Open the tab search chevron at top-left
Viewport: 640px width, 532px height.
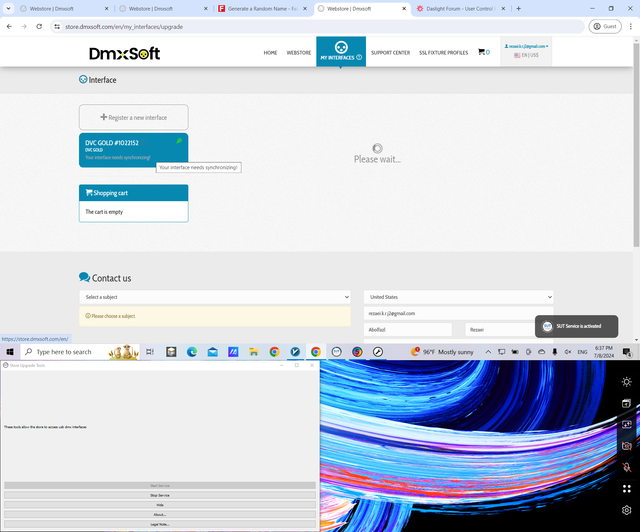click(8, 9)
